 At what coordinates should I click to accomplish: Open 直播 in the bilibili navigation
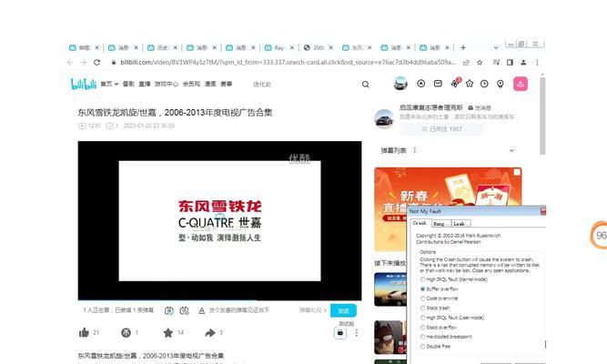pyautogui.click(x=145, y=84)
